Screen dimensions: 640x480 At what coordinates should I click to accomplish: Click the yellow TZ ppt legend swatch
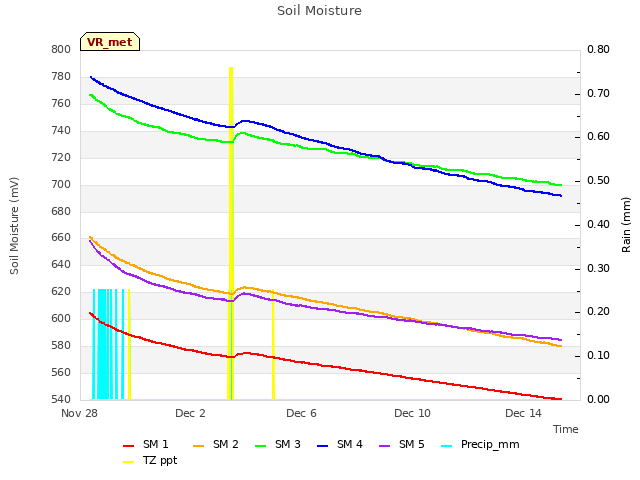(x=129, y=462)
